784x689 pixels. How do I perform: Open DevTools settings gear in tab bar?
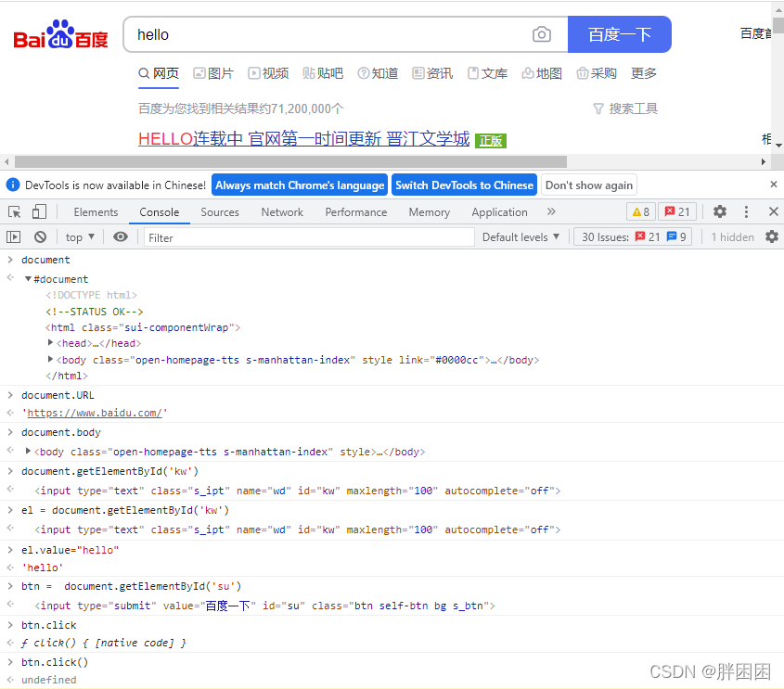pos(719,211)
